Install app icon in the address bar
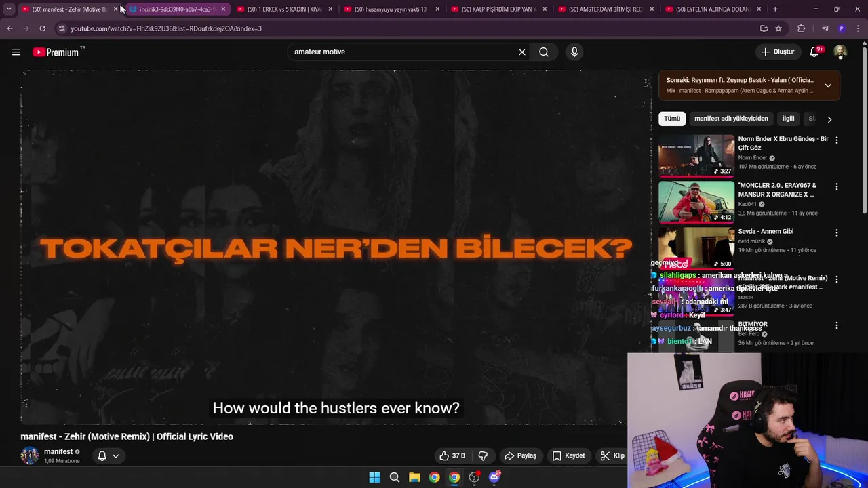The image size is (868, 488). 764,28
